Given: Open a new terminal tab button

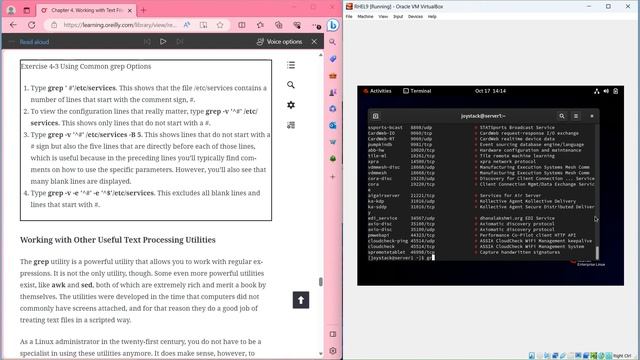Looking at the screenshot, I should tap(376, 116).
